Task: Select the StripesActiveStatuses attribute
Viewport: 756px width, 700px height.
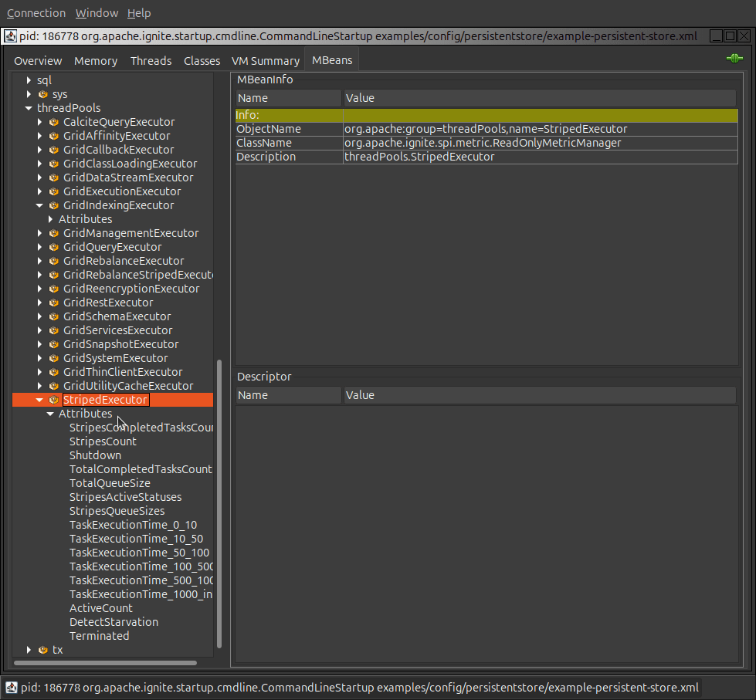Action: [125, 497]
